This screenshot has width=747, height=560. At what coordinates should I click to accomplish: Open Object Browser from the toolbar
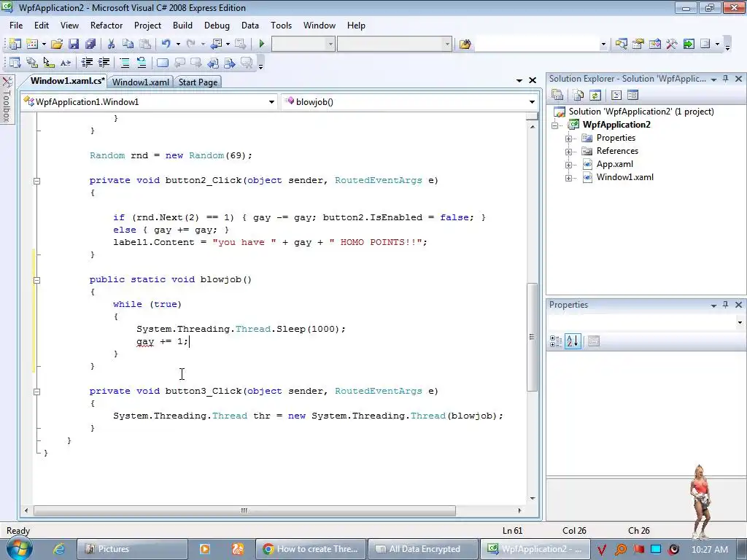(655, 44)
